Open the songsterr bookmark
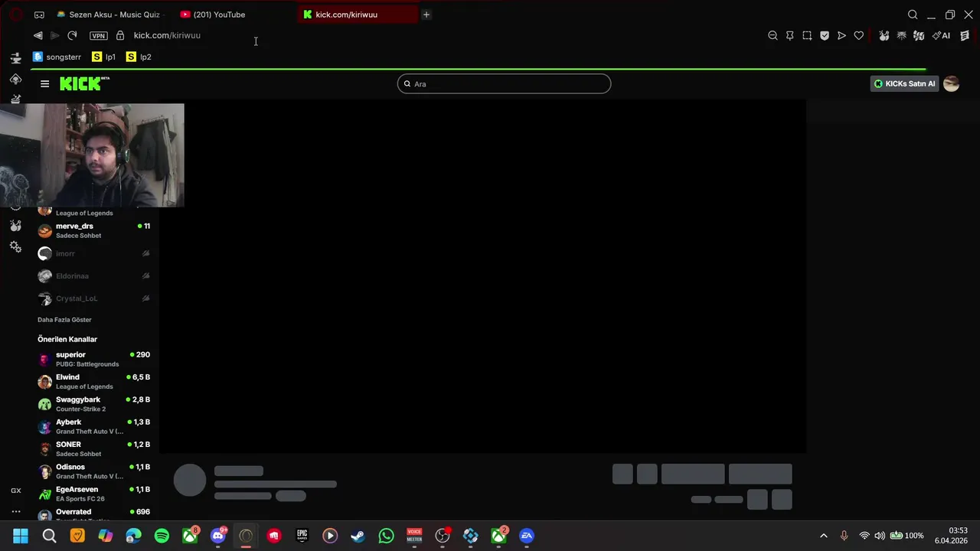 pos(57,57)
